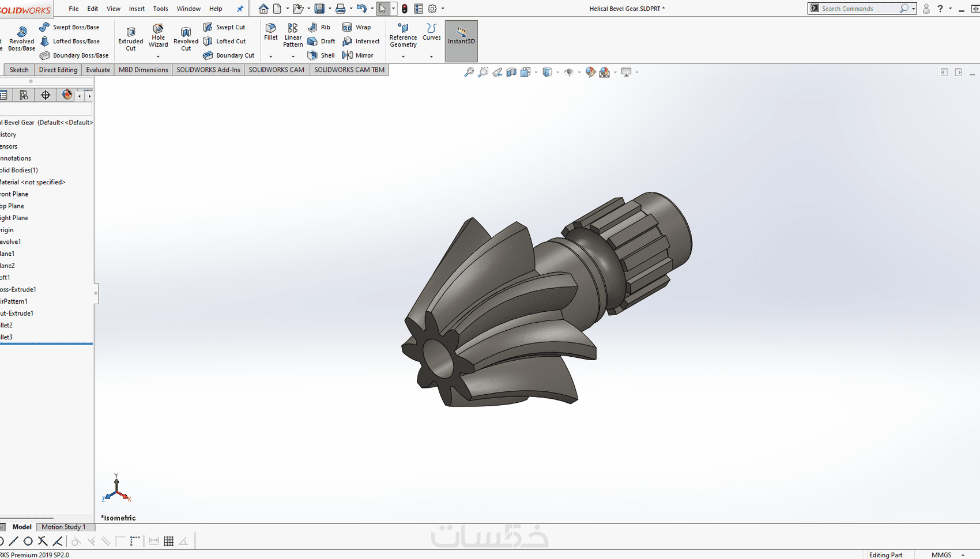Toggle Instant3D mode
The height and width of the screenshot is (559, 980).
[461, 41]
